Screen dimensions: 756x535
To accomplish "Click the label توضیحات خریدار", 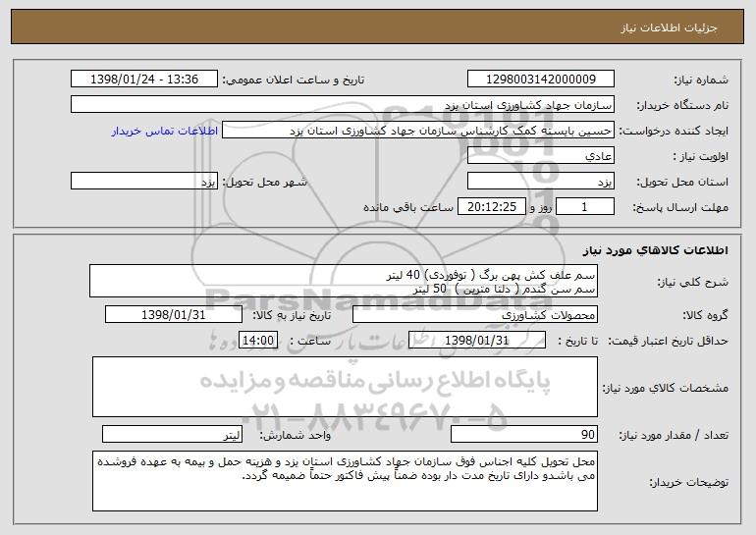I will click(x=688, y=482).
